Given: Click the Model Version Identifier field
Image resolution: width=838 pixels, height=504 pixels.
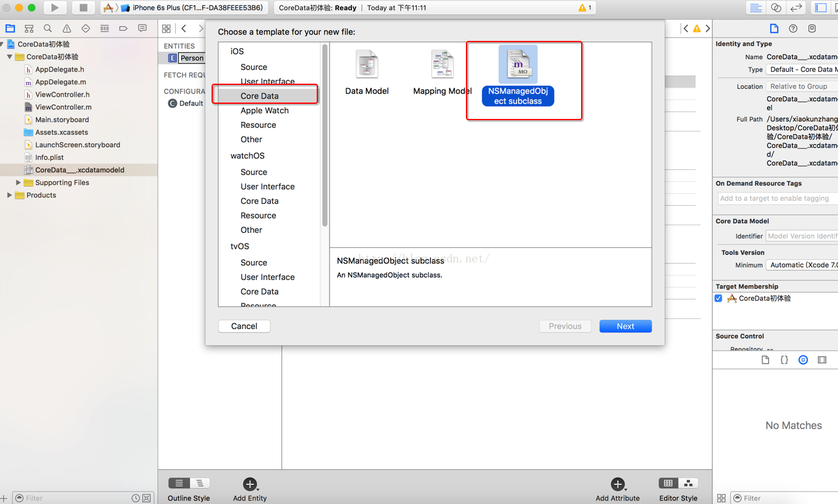Looking at the screenshot, I should tap(801, 236).
